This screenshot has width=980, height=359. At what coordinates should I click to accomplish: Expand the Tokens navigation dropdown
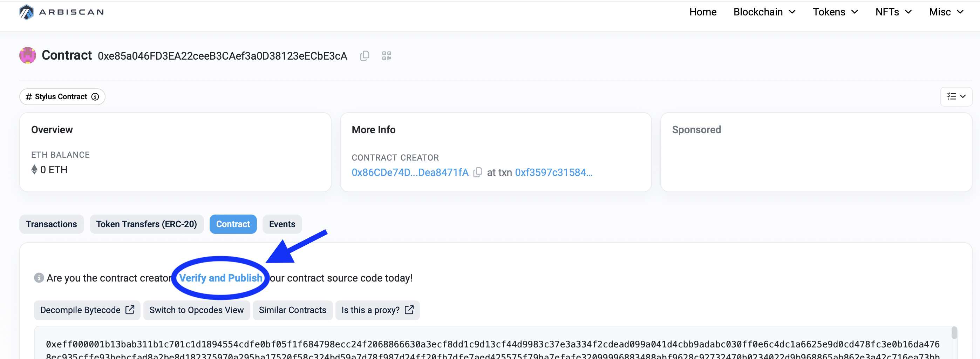pos(836,12)
